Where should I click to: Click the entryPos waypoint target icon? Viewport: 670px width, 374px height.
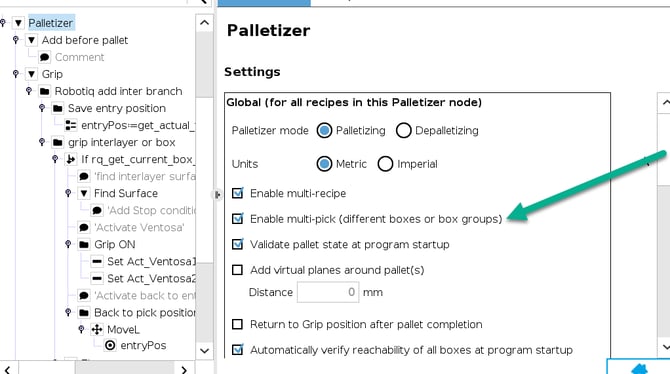coord(110,345)
